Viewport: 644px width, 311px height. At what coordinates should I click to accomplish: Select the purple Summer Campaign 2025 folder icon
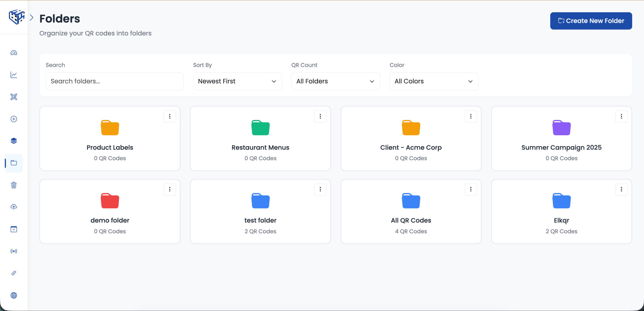point(561,127)
